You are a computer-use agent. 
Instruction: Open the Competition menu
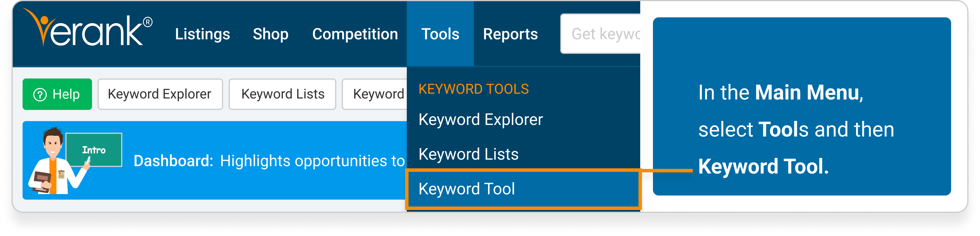point(355,34)
